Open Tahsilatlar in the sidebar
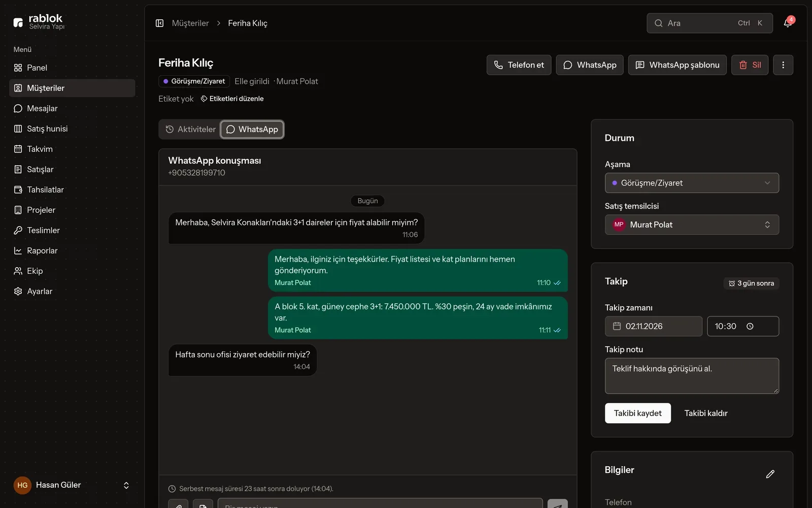This screenshot has height=508, width=812. pos(72,189)
